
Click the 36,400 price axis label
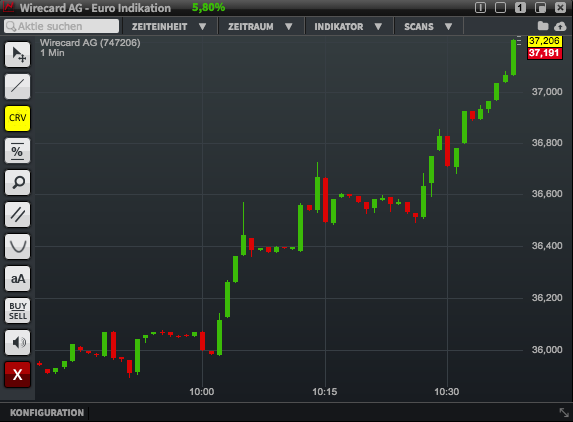click(x=547, y=246)
